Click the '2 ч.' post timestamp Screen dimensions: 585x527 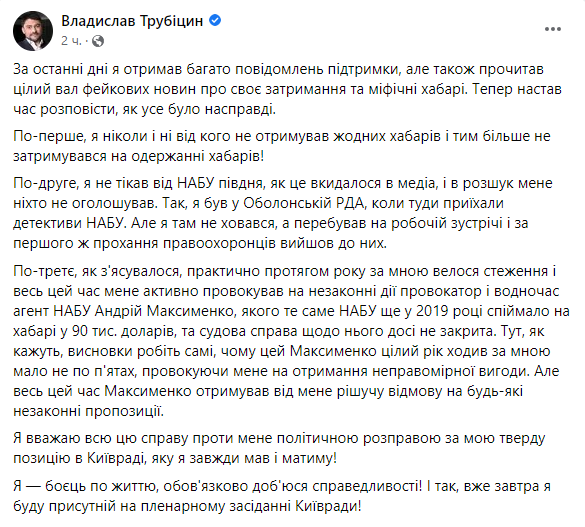click(x=71, y=41)
